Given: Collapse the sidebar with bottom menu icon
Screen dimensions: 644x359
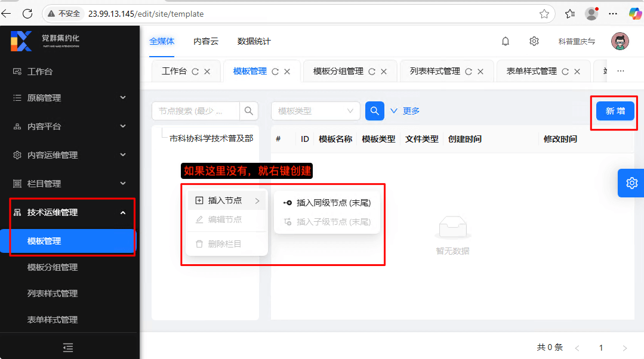Looking at the screenshot, I should (68, 347).
